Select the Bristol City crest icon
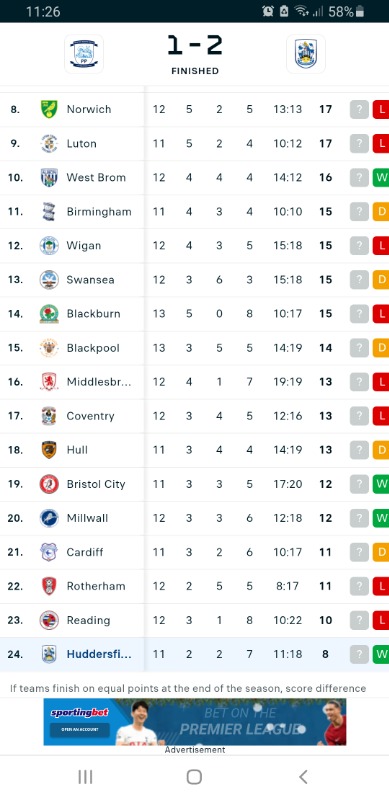 click(49, 484)
